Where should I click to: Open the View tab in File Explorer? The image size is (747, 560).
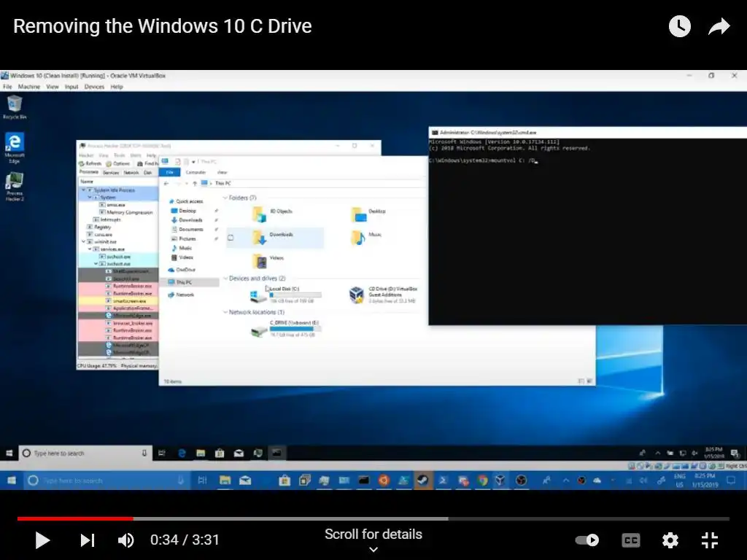pos(222,172)
